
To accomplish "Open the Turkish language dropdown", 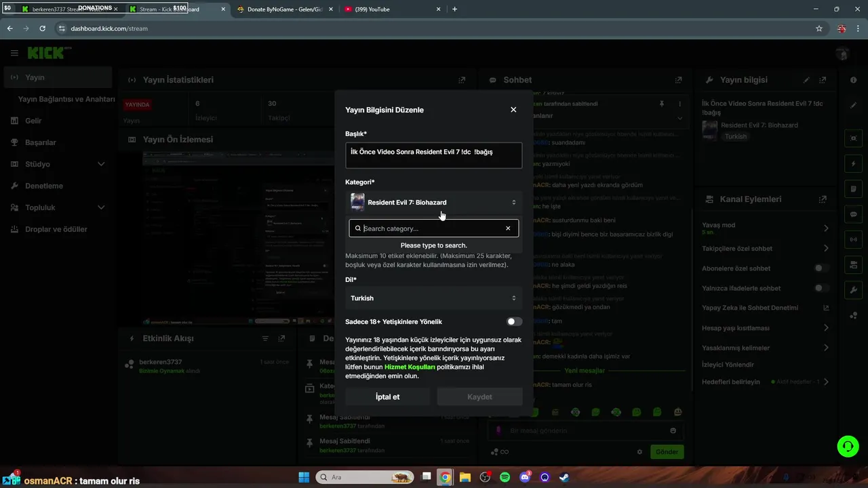I will (434, 298).
